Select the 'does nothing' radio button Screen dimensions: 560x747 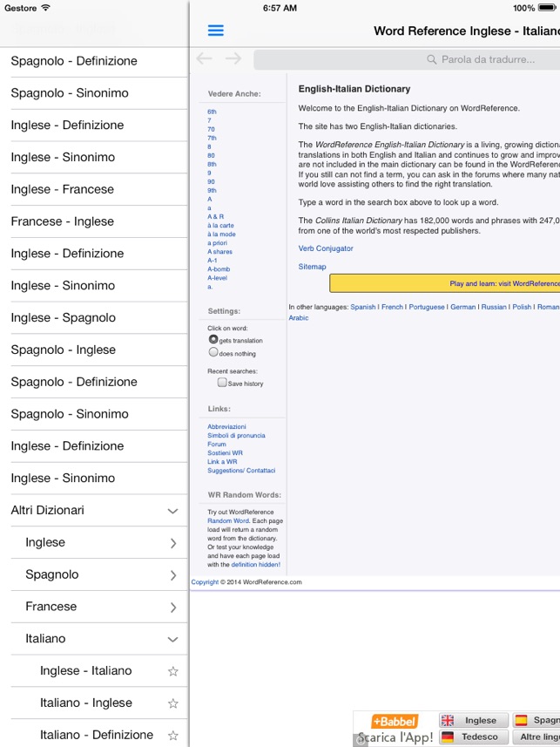213,352
